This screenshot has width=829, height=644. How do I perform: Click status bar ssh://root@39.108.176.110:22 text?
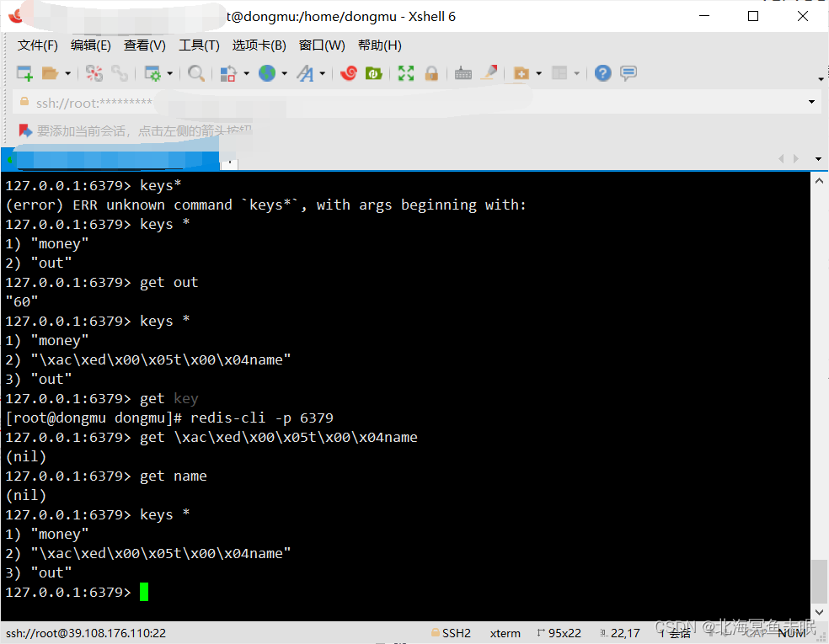click(86, 633)
